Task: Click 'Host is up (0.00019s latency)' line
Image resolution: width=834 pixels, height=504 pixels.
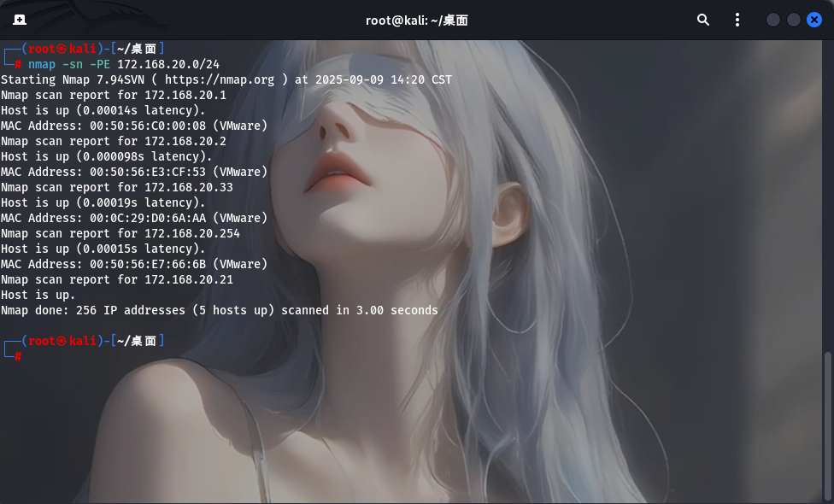Action: point(103,203)
